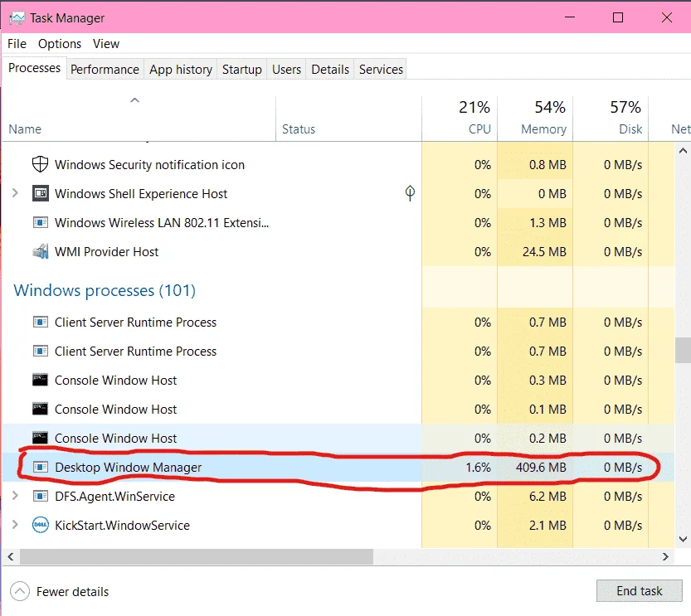This screenshot has width=691, height=616.
Task: Click the 1.3 MB memory value
Action: [x=547, y=222]
